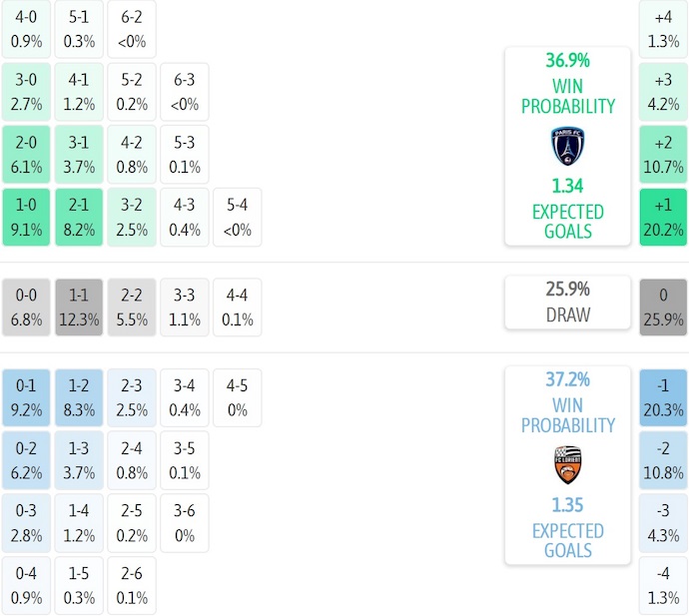Screen dimensions: 689x616
Task: Click the 36.9% win probability text
Action: click(567, 61)
